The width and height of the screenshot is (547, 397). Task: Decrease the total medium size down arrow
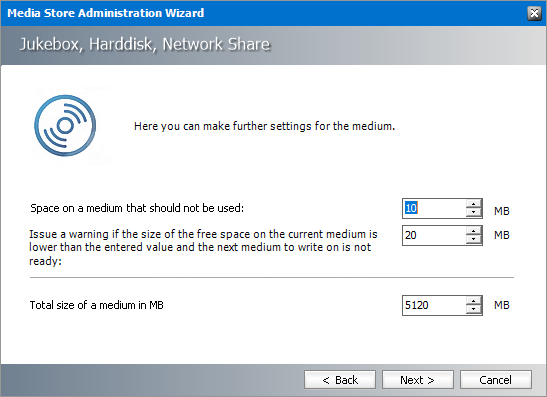[x=473, y=310]
